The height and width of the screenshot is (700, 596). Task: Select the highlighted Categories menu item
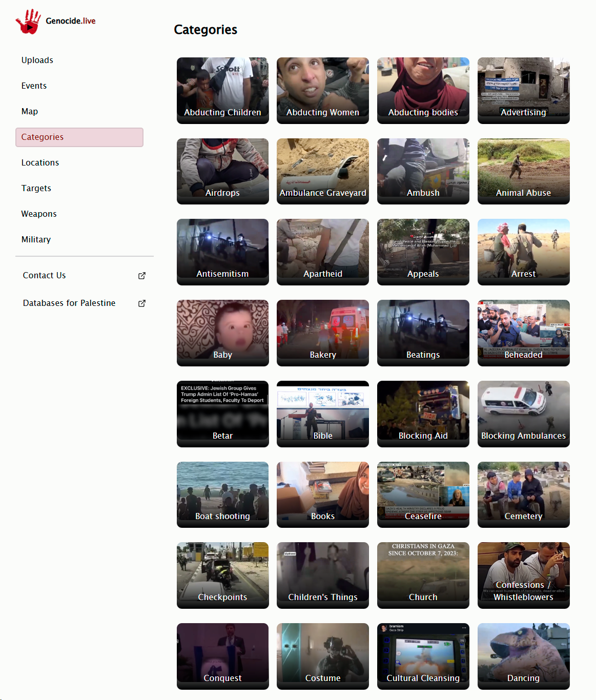coord(79,137)
